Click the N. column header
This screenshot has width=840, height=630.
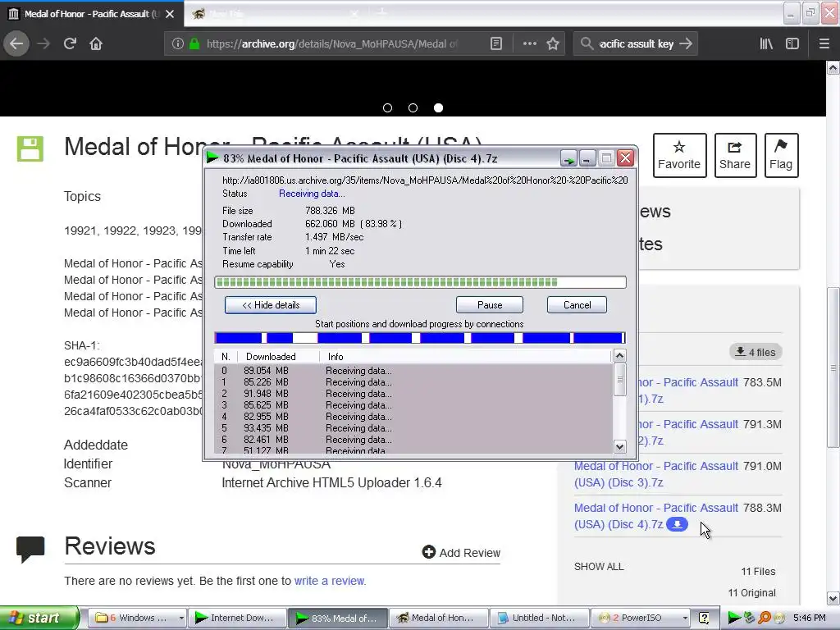[226, 356]
